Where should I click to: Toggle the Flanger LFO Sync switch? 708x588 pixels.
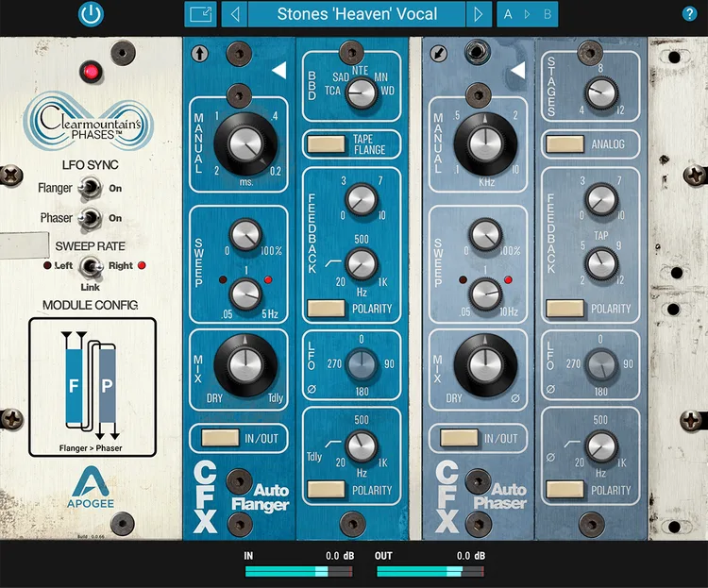90,188
